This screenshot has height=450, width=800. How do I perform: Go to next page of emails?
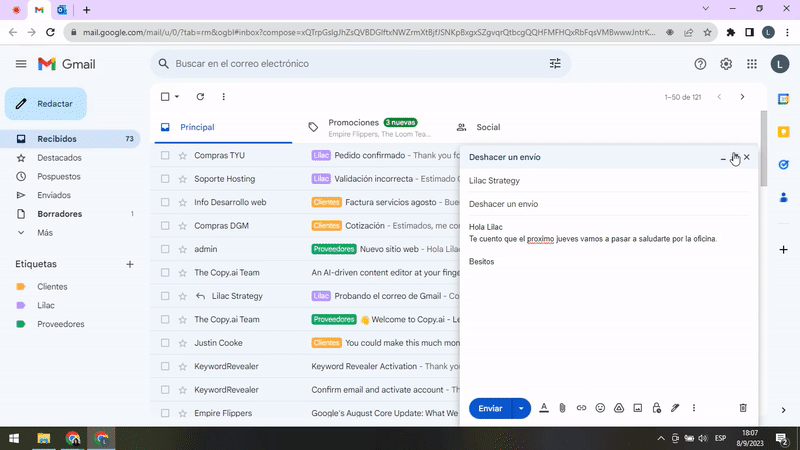coord(742,97)
